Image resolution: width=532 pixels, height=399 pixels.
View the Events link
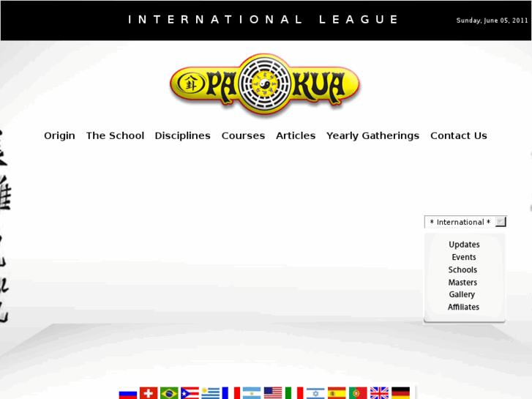(x=464, y=257)
